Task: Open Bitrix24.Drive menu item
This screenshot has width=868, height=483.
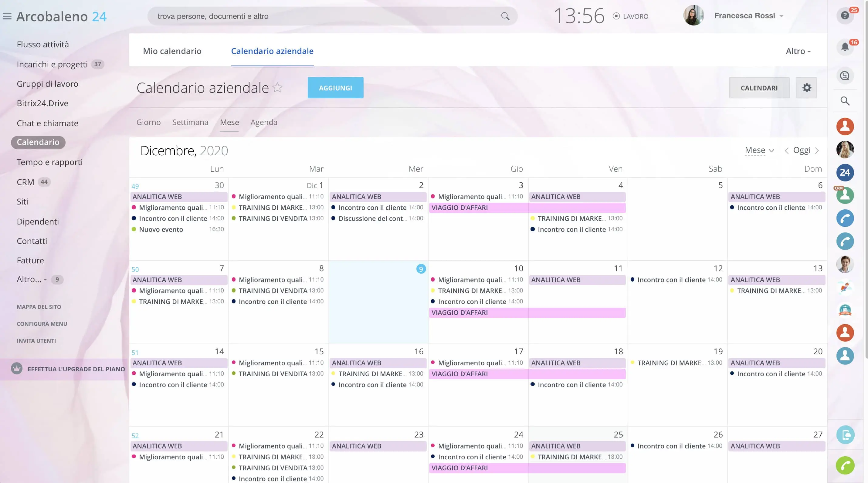Action: 42,103
